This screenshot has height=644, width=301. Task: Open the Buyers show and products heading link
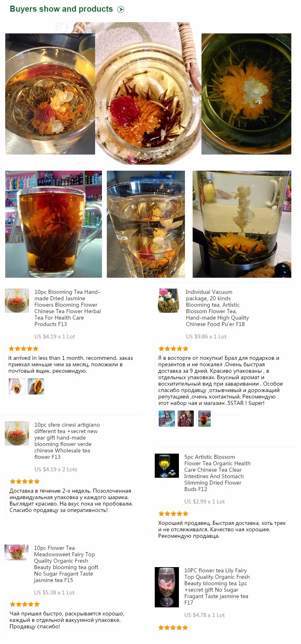pos(61,9)
